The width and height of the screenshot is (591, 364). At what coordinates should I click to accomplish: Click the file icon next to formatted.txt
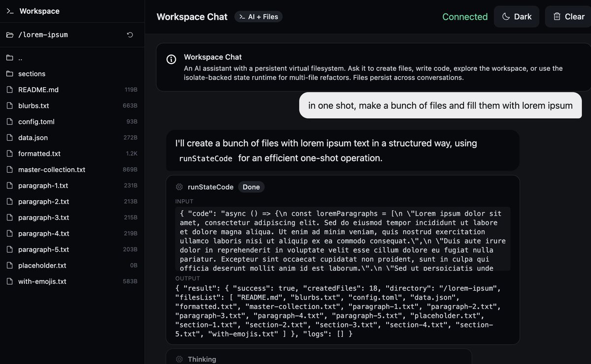coord(10,154)
